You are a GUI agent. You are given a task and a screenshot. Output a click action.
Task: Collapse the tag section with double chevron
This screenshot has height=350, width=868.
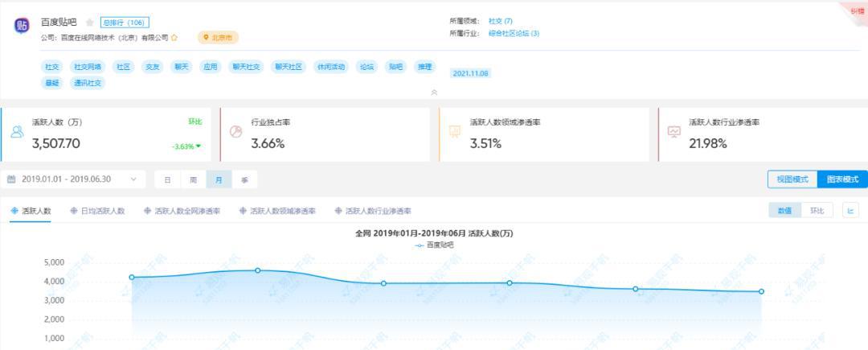tap(434, 93)
